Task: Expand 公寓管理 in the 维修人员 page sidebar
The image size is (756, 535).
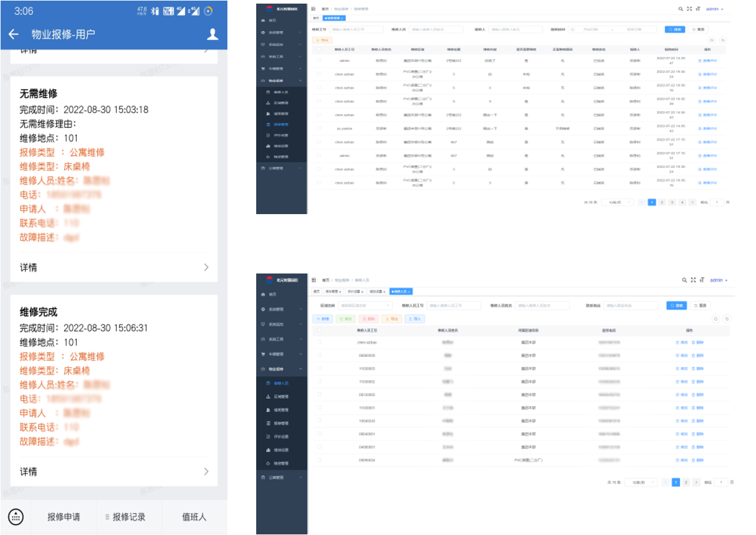Action: [281, 477]
